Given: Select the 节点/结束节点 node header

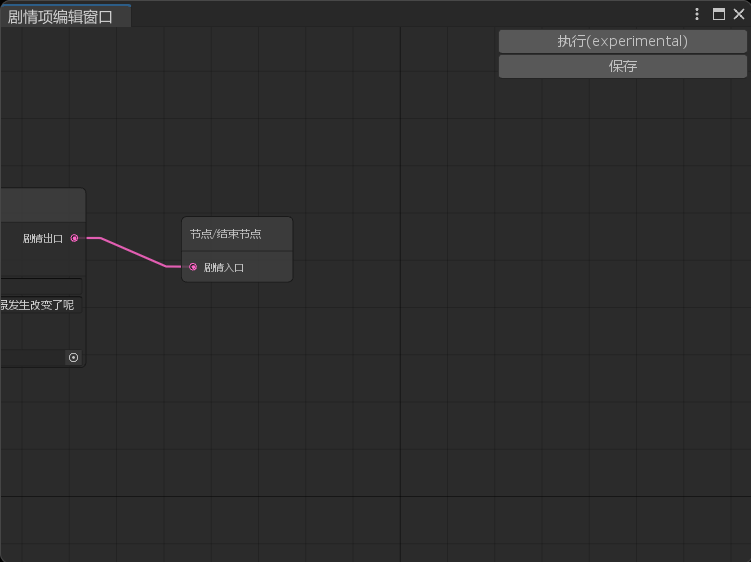Looking at the screenshot, I should (237, 234).
